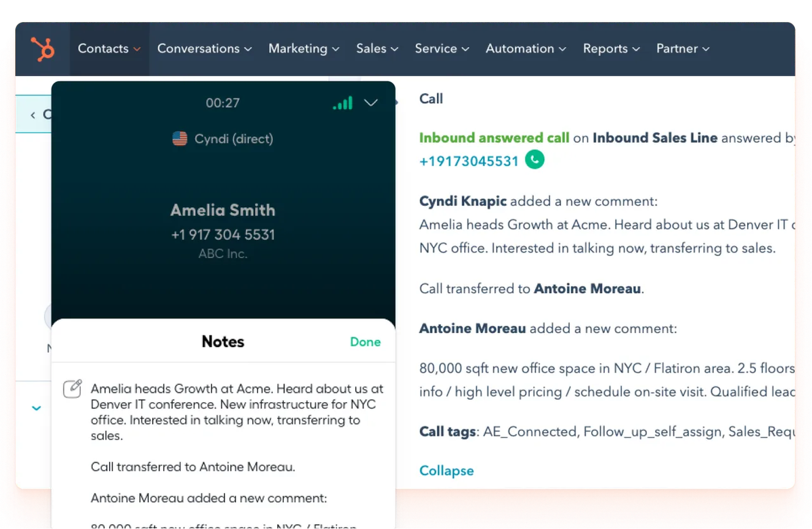812x529 pixels.
Task: Open the Marketing dropdown menu
Action: 304,49
